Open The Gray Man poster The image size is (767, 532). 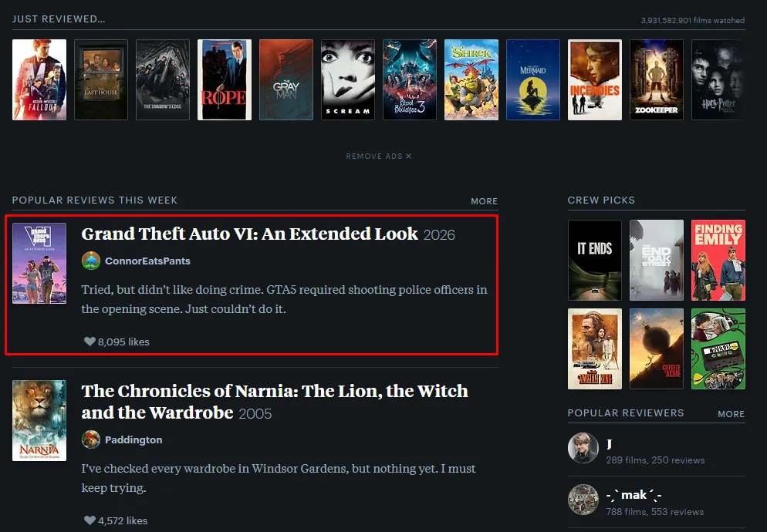tap(286, 79)
